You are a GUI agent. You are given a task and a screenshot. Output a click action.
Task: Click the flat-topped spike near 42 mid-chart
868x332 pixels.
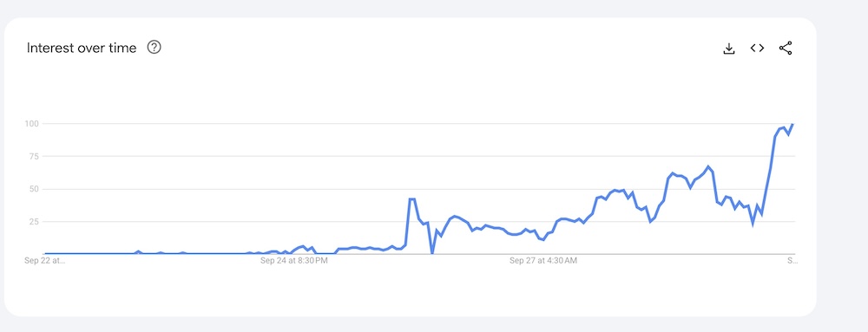click(x=411, y=199)
